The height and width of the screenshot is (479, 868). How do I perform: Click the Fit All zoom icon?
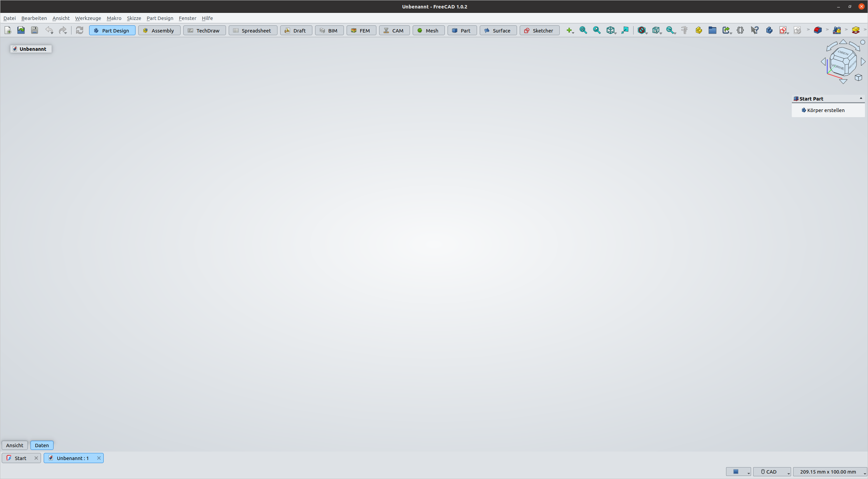(x=583, y=30)
